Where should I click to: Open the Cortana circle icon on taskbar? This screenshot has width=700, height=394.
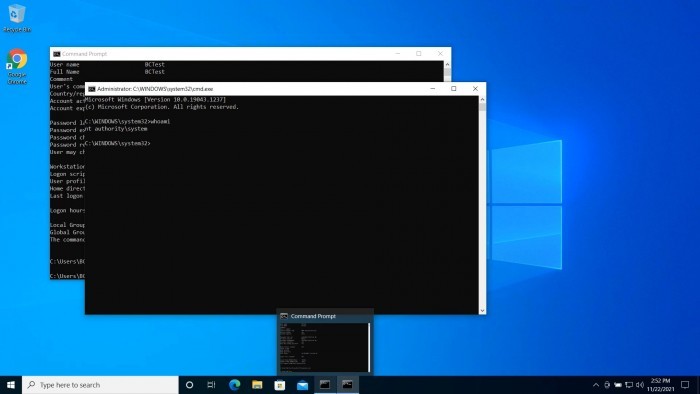coord(189,385)
